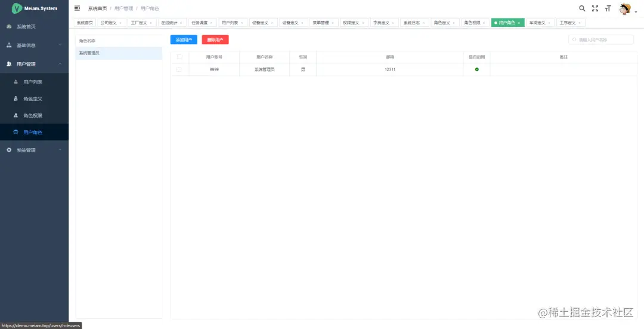This screenshot has width=644, height=329.
Task: Click the 用户管理 breadcrumb
Action: pyautogui.click(x=123, y=8)
